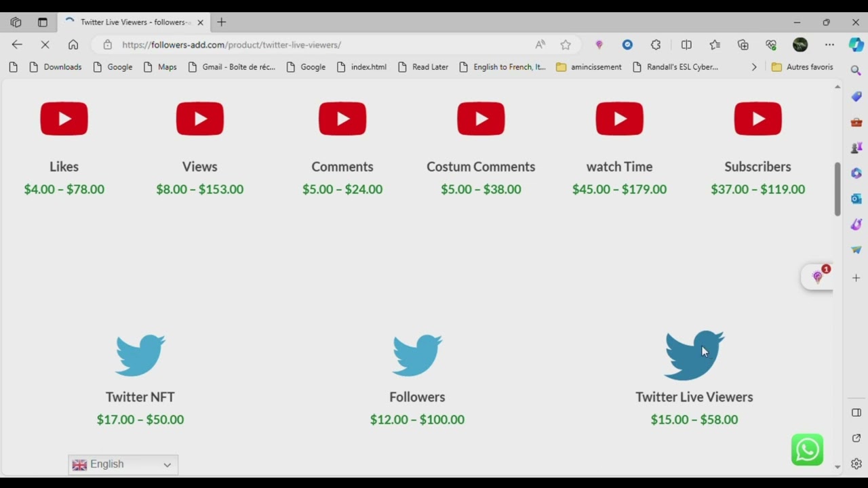This screenshot has width=868, height=488.
Task: Click the YouTube icon above Likes
Action: click(x=64, y=119)
